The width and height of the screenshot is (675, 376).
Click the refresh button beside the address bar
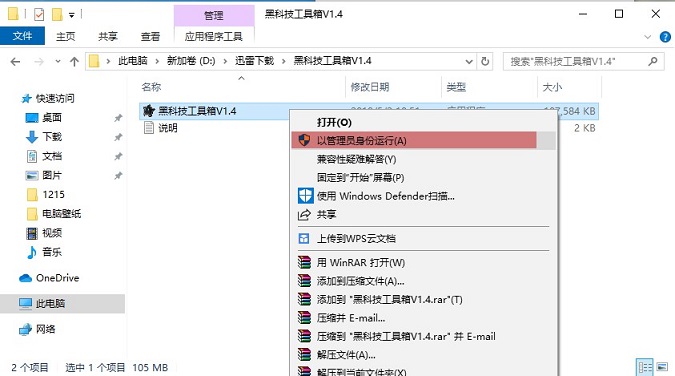pyautogui.click(x=485, y=62)
